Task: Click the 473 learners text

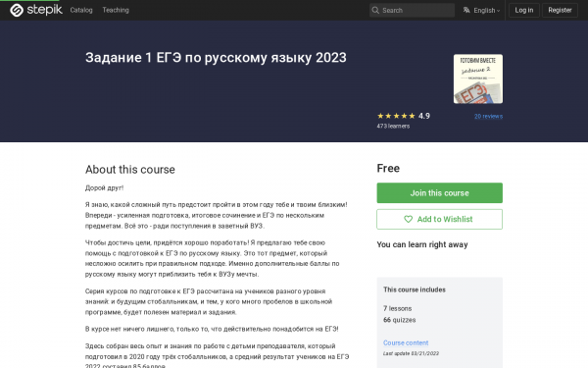Action: tap(393, 127)
